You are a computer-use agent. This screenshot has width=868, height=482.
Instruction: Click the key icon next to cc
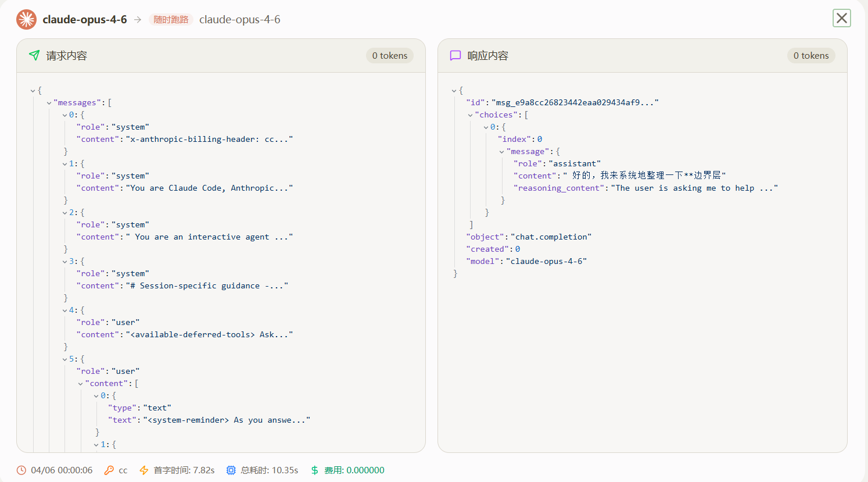click(x=109, y=470)
